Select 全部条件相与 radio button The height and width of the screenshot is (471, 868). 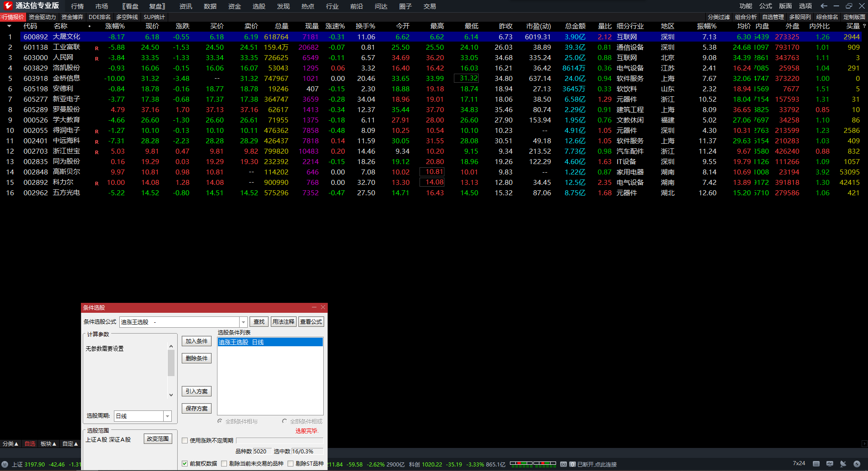tap(220, 421)
